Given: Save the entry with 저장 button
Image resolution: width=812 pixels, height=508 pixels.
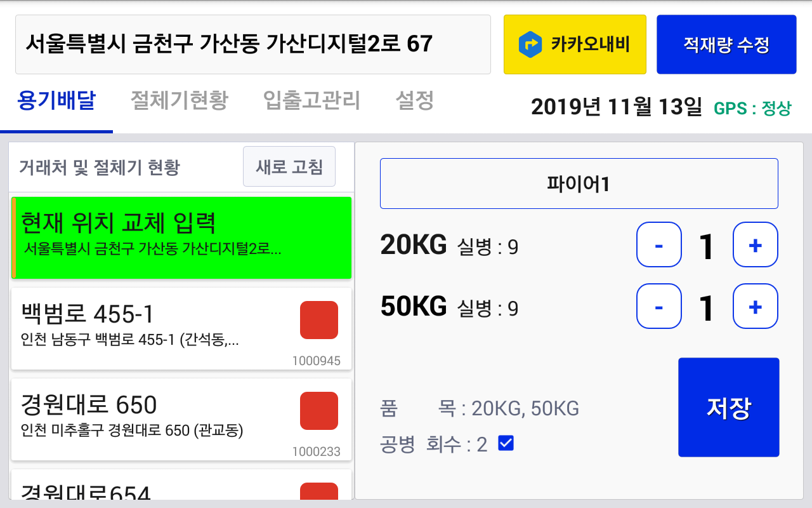Looking at the screenshot, I should tap(728, 407).
